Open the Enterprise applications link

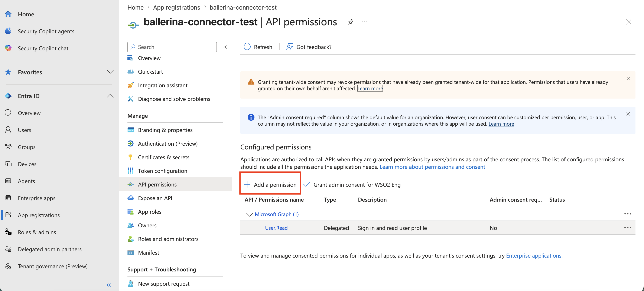click(x=534, y=255)
